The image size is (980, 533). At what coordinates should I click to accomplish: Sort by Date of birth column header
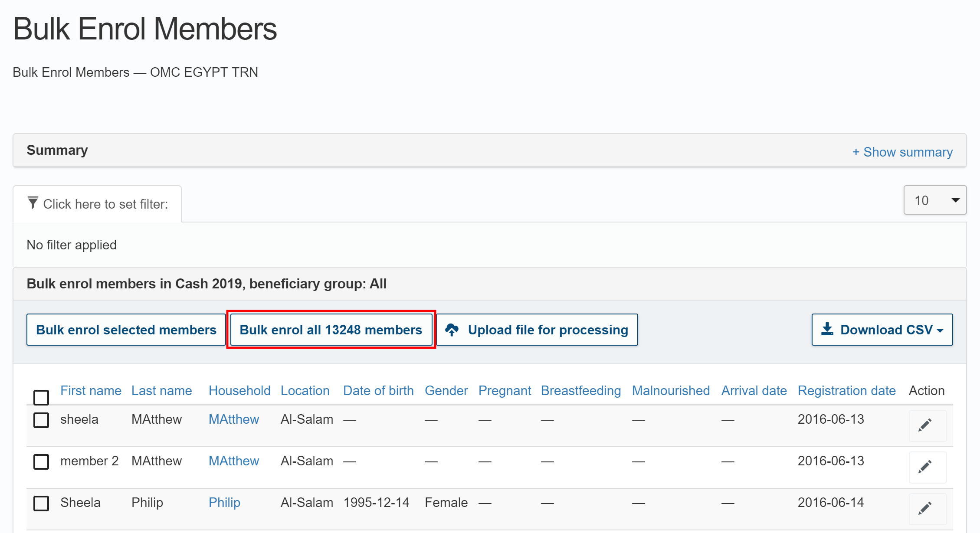pyautogui.click(x=378, y=390)
